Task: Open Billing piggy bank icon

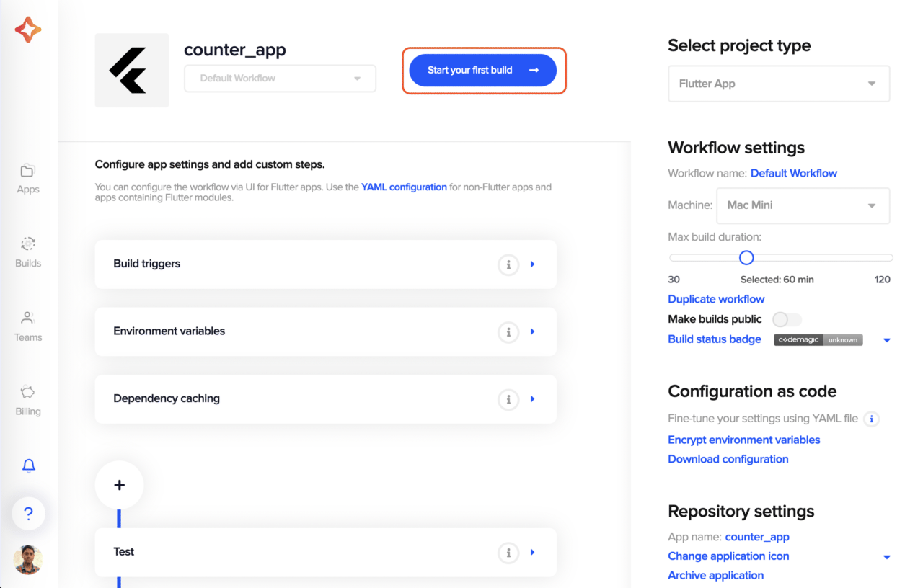Action: pos(27,392)
